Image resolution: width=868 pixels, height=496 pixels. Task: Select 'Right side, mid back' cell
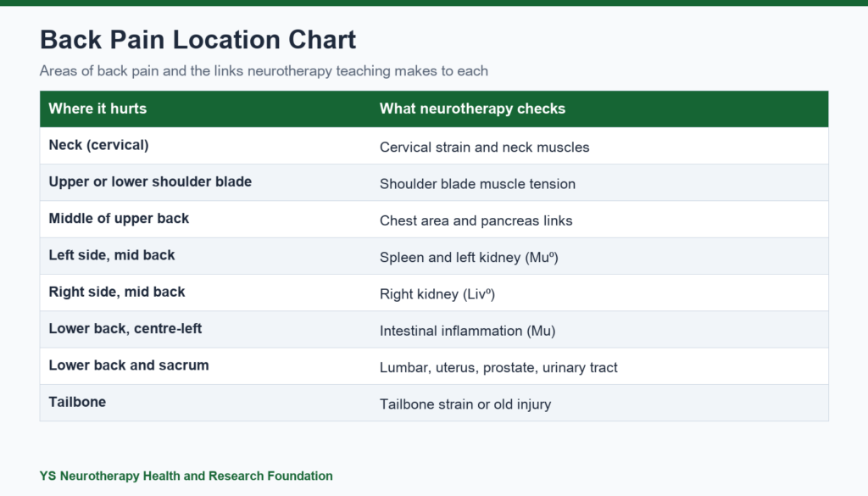(x=116, y=292)
